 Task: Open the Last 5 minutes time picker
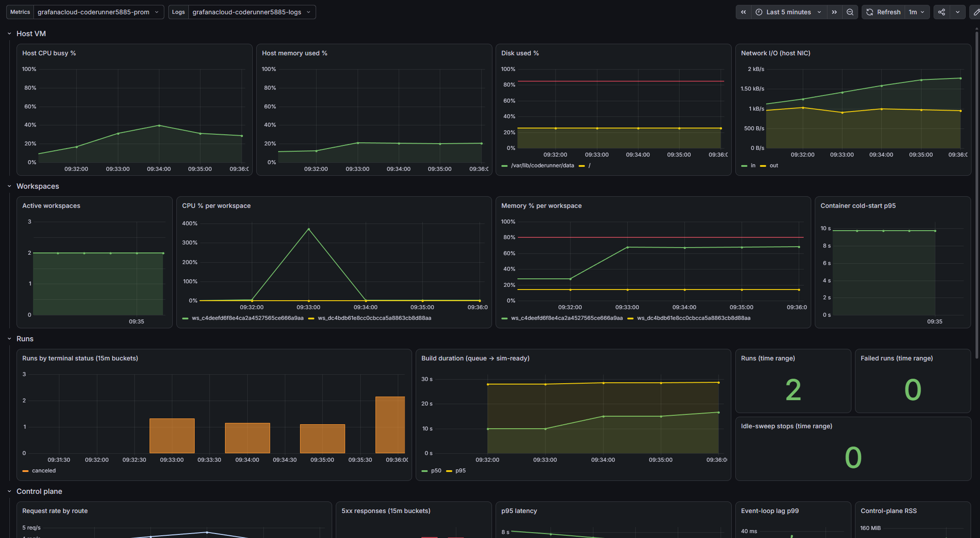789,12
